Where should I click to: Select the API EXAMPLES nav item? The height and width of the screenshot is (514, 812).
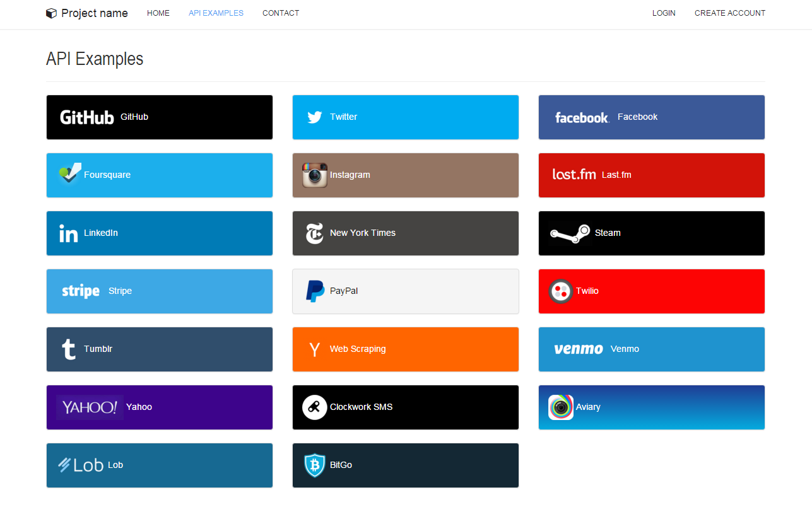tap(216, 13)
